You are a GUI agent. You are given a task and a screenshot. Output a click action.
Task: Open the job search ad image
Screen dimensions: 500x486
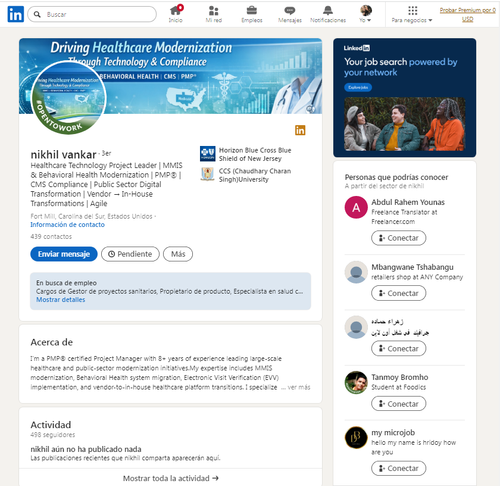pyautogui.click(x=404, y=124)
